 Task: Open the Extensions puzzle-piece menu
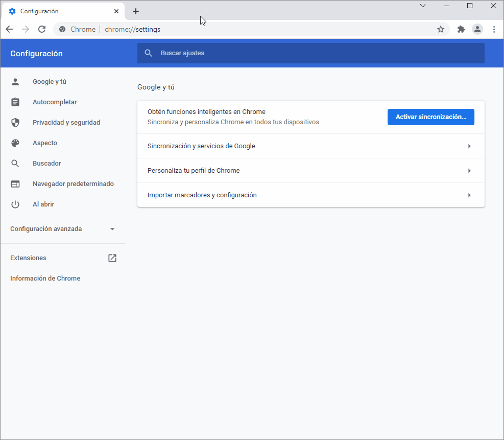click(461, 29)
